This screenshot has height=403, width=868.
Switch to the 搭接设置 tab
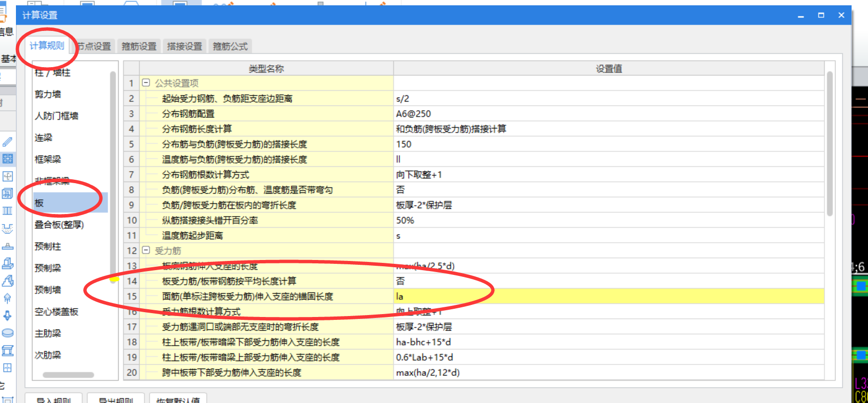(x=184, y=46)
